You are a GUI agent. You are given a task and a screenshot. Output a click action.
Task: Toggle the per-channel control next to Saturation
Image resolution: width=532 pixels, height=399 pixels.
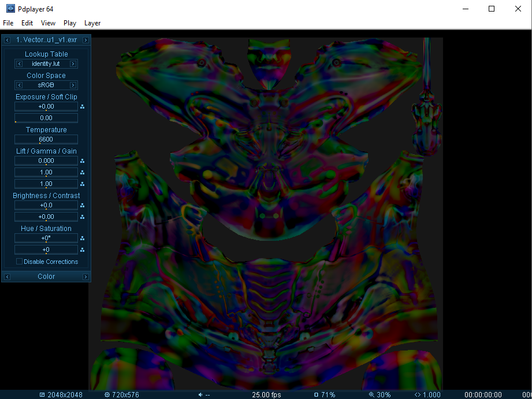[x=83, y=249]
